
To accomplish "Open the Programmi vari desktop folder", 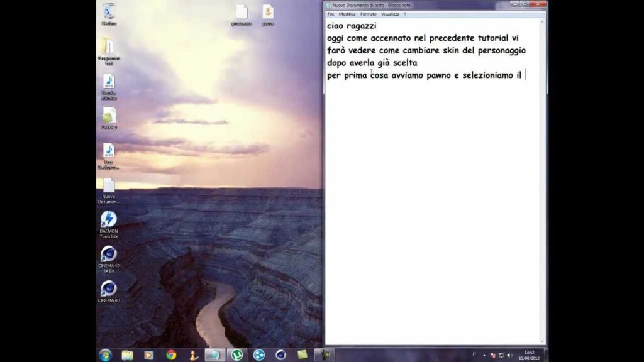I will 107,44.
